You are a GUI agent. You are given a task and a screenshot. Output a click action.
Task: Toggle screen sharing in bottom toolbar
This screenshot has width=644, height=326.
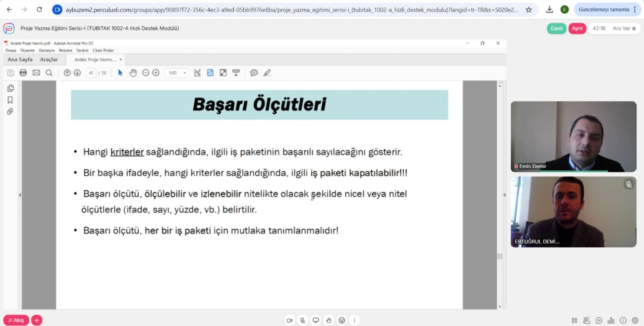point(316,320)
